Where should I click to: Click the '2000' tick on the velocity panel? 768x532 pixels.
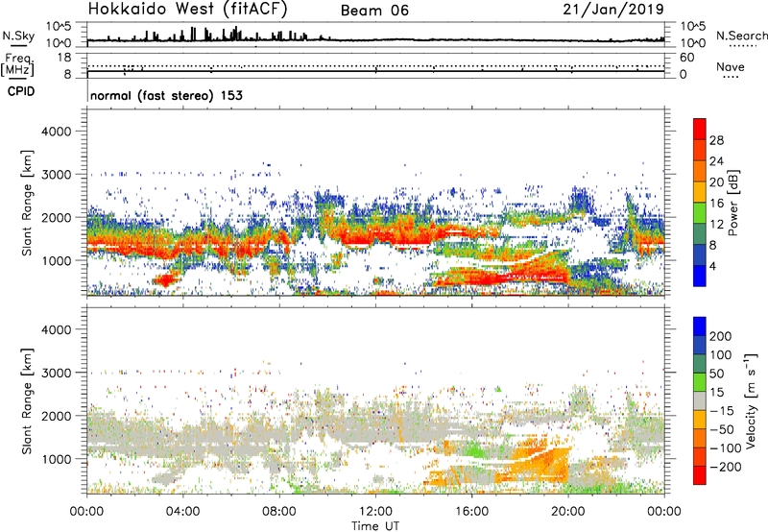57,416
